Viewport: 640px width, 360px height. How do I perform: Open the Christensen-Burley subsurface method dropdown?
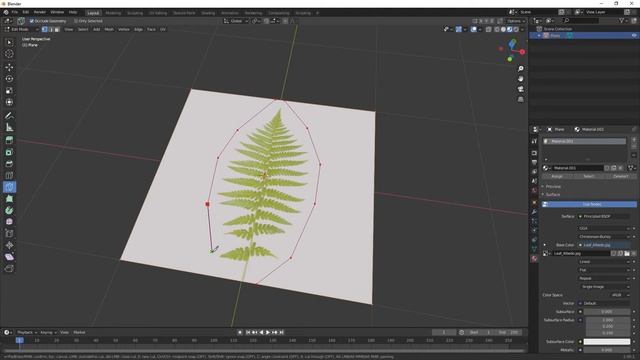[604, 237]
